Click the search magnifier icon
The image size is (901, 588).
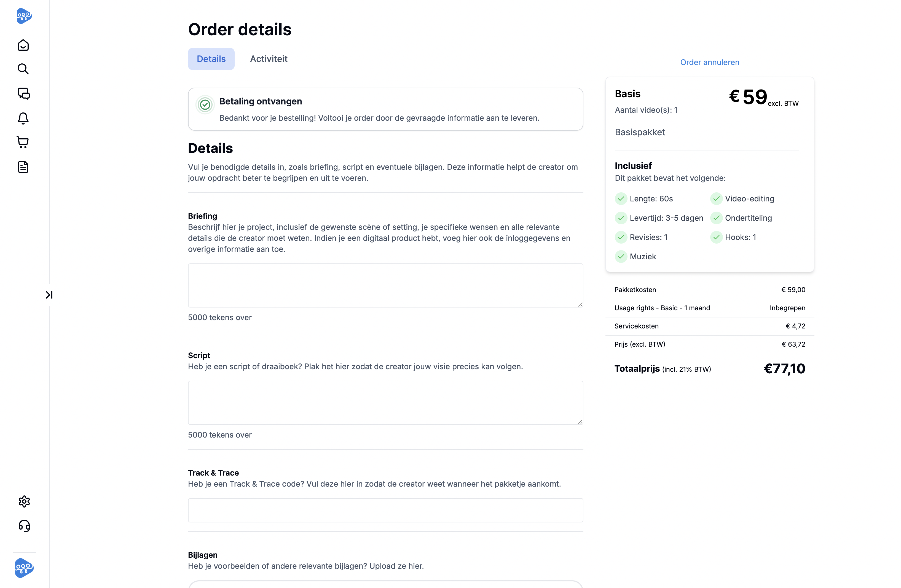click(x=23, y=69)
